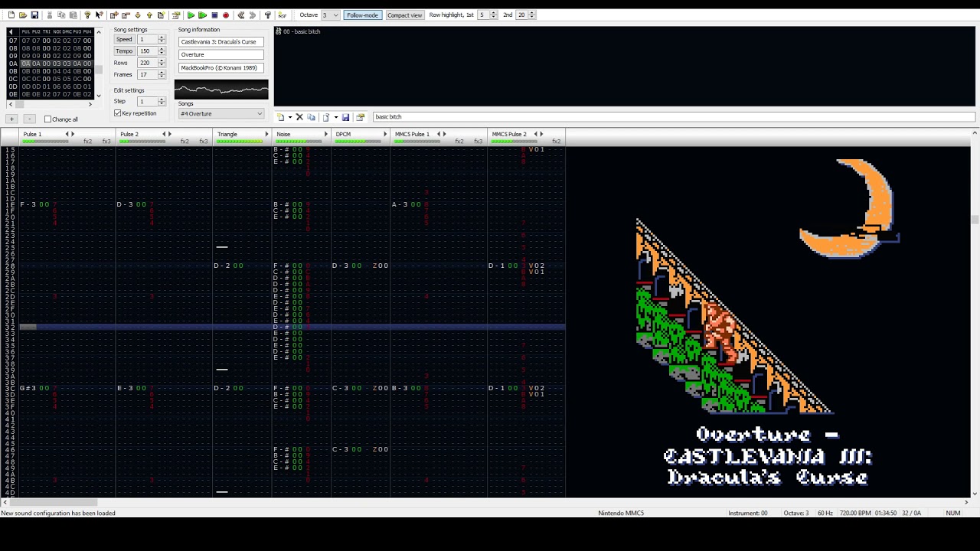Adjust first row highlight spinner
This screenshot has height=551, width=980.
click(x=493, y=15)
